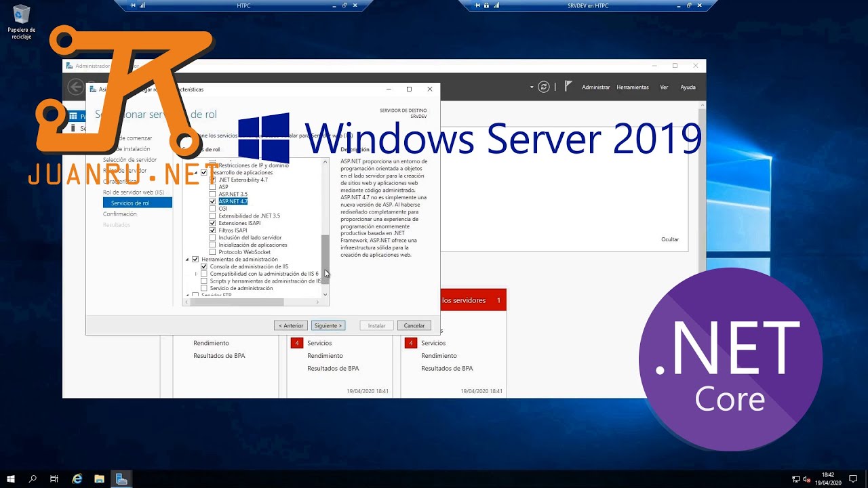This screenshot has width=868, height=488.
Task: Uncheck Consola de administración de IIS
Action: click(204, 266)
